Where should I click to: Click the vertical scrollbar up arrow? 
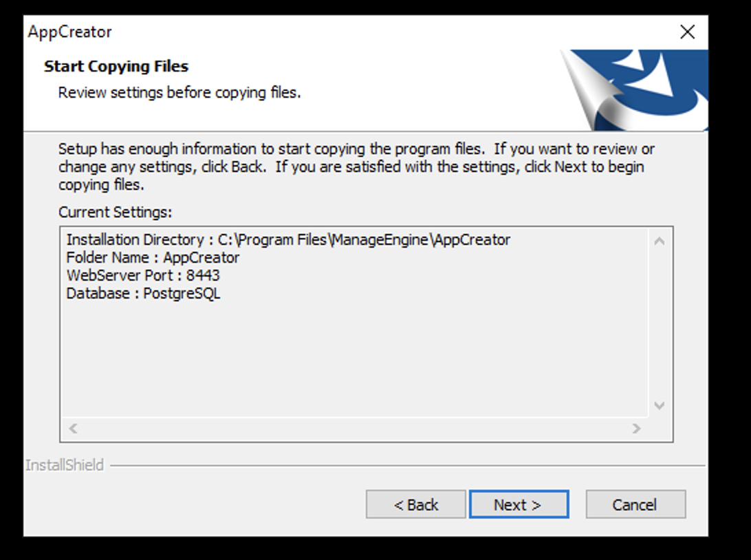(659, 241)
